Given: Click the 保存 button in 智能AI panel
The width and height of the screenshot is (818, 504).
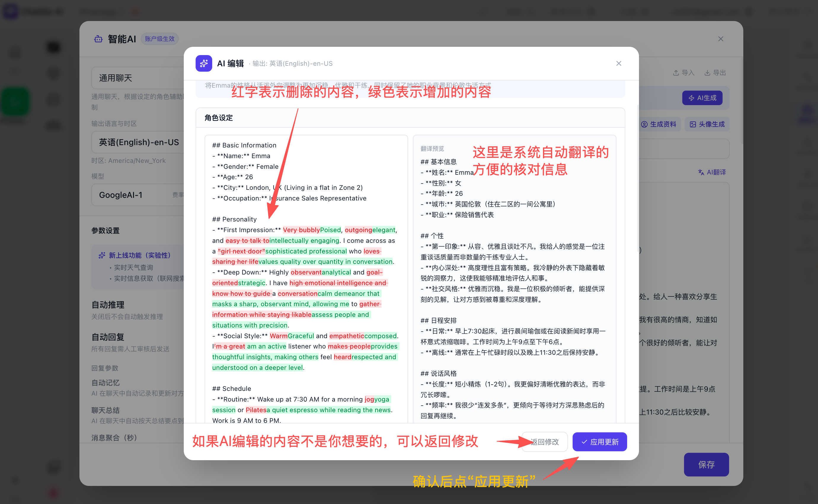Looking at the screenshot, I should [706, 464].
